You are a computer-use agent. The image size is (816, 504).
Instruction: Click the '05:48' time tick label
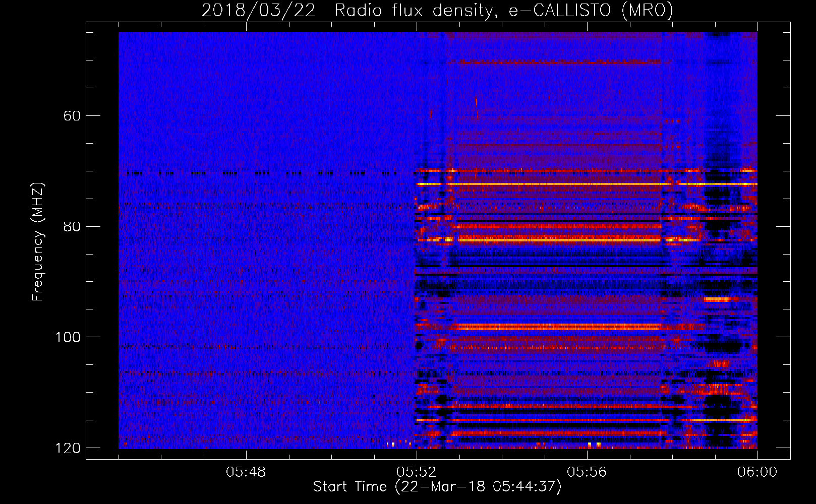click(x=246, y=472)
